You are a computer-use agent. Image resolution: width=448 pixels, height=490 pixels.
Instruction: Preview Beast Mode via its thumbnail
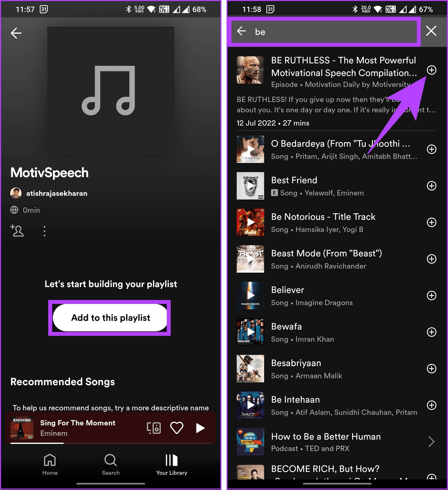pos(250,259)
